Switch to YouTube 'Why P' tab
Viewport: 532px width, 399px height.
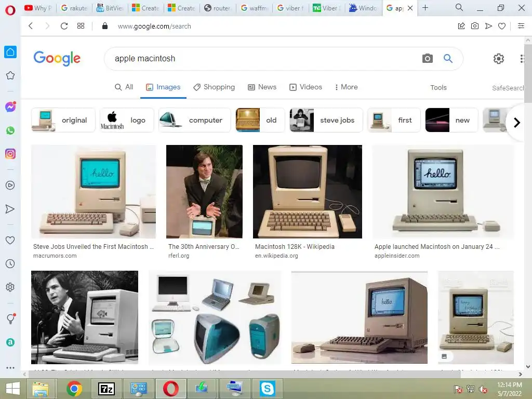(38, 8)
